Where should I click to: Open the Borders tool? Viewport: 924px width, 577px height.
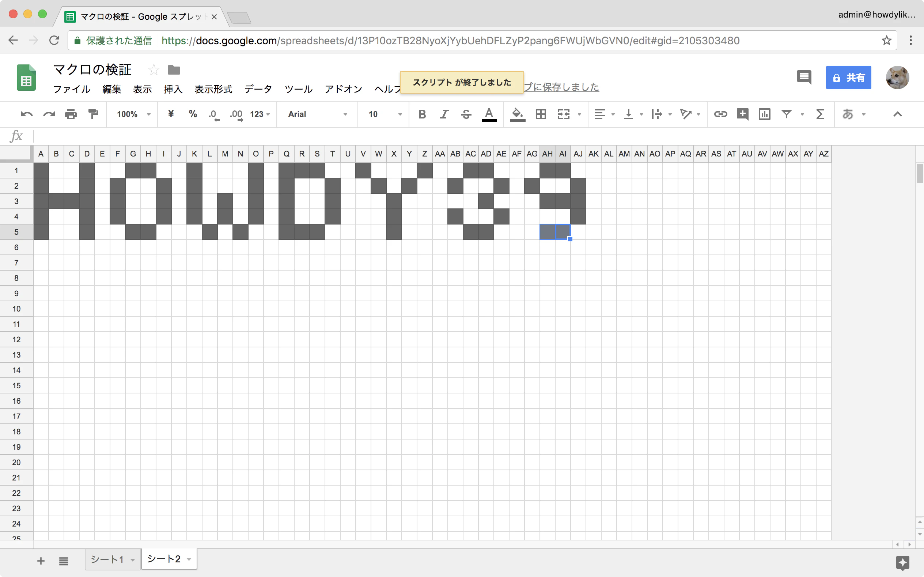pos(541,114)
